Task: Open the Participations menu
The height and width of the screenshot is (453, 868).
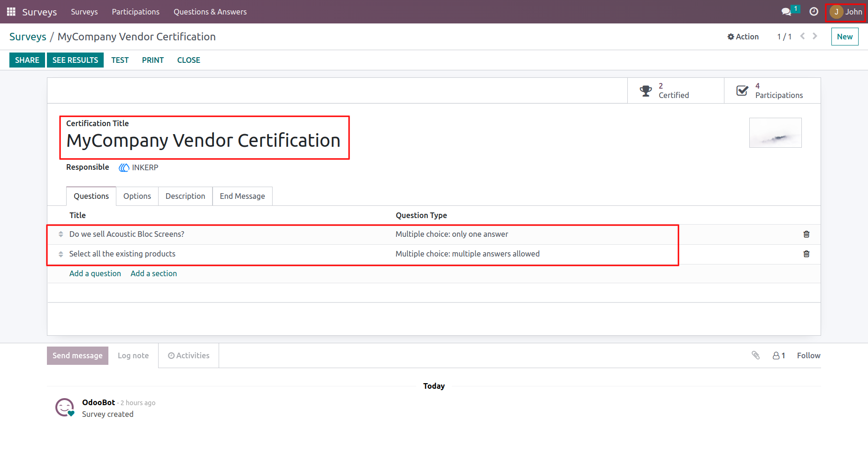Action: point(136,12)
